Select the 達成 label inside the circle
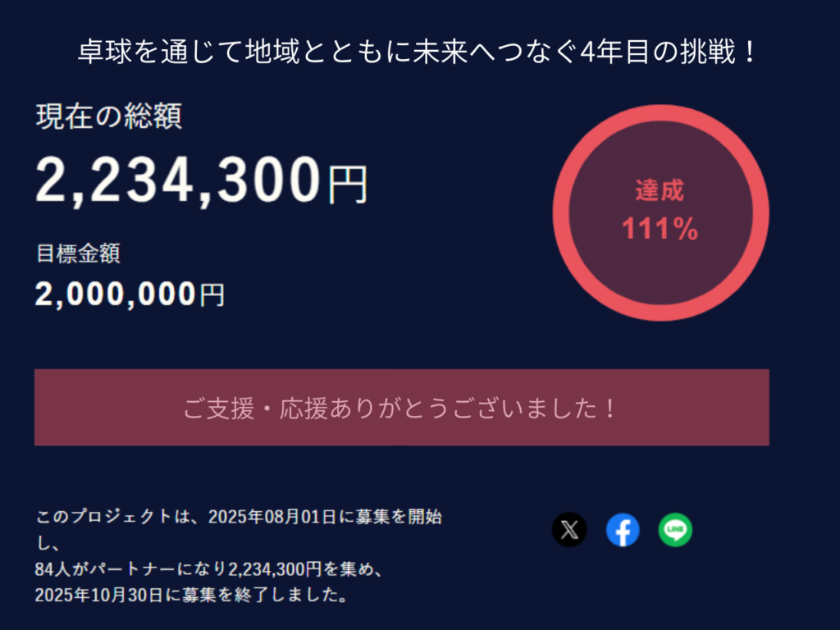Image resolution: width=840 pixels, height=630 pixels. 660,191
